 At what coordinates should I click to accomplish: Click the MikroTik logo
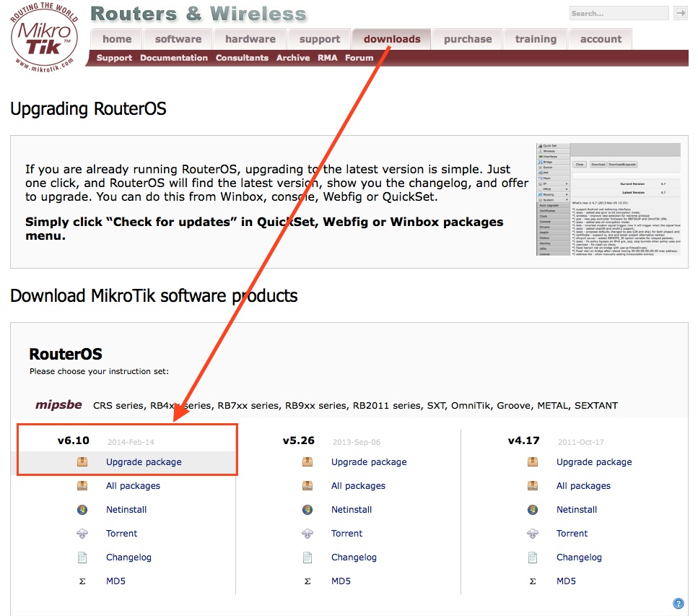click(44, 38)
